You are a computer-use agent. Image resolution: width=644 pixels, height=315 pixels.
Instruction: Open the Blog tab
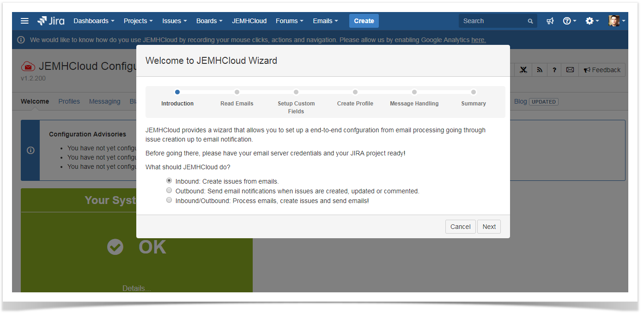(x=520, y=101)
